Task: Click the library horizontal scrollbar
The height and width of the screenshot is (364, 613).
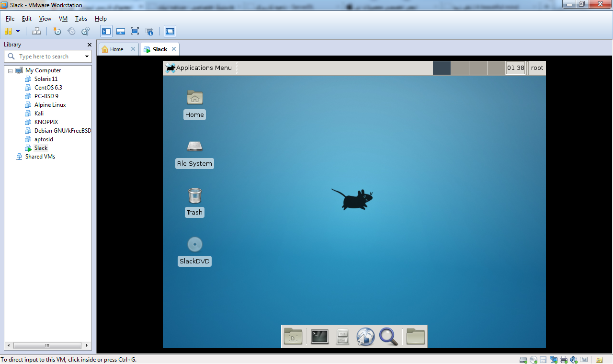Action: pyautogui.click(x=47, y=345)
